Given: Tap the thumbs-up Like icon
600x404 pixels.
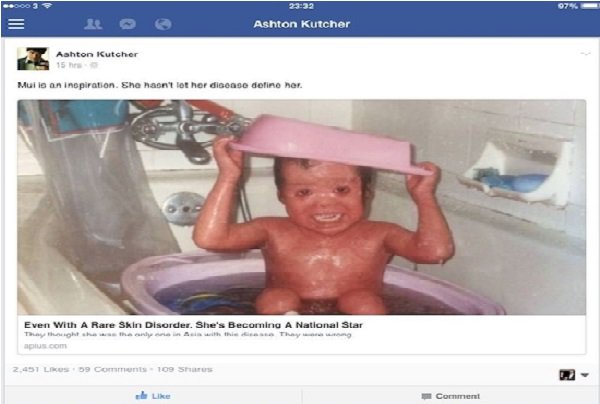Looking at the screenshot, I should [142, 396].
